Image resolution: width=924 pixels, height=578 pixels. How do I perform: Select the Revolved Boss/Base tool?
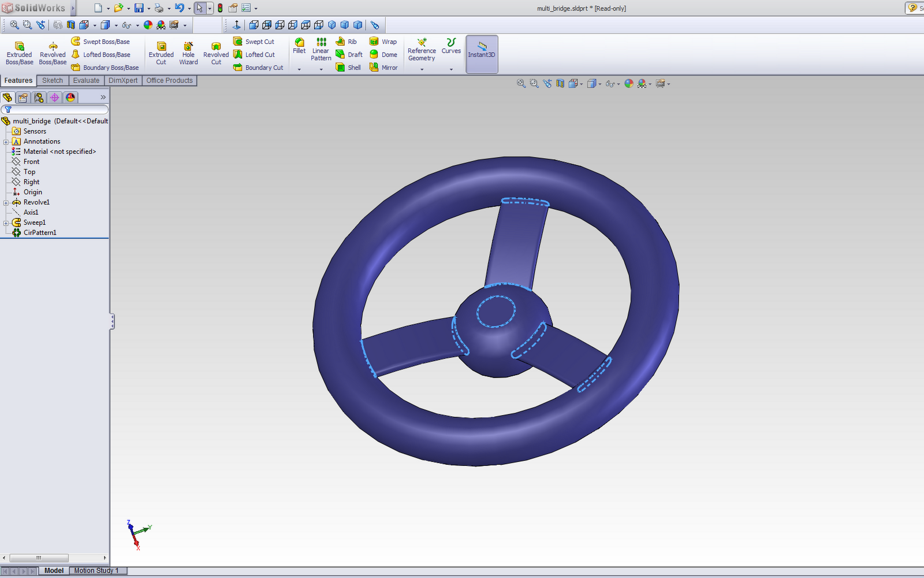(x=53, y=53)
